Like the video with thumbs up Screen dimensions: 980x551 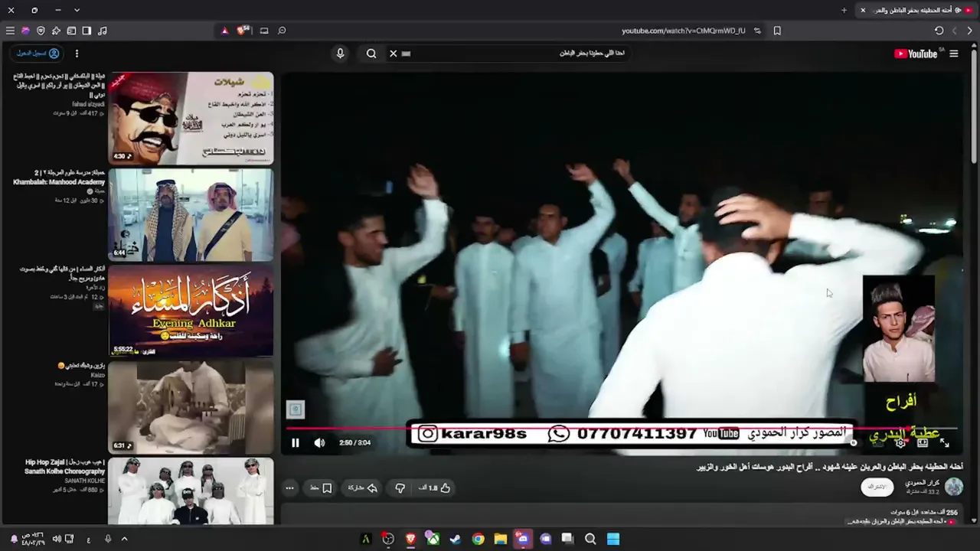[x=435, y=487]
